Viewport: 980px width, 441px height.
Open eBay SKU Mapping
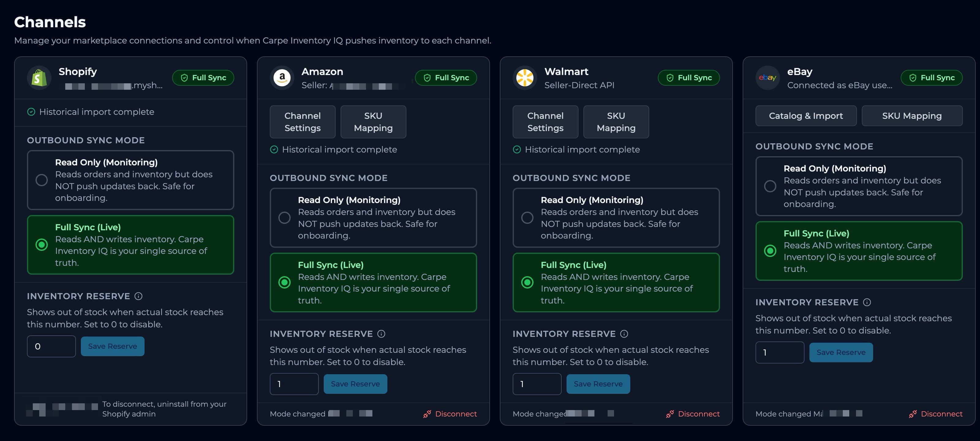tap(912, 116)
